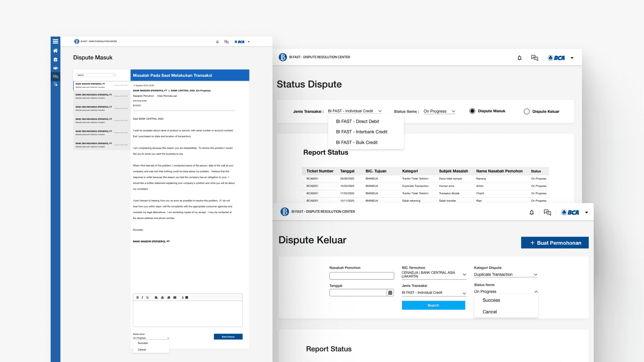Open BANK MANDIRI (PERSERO), PT dispute in list
The image size is (644, 362).
tap(102, 85)
